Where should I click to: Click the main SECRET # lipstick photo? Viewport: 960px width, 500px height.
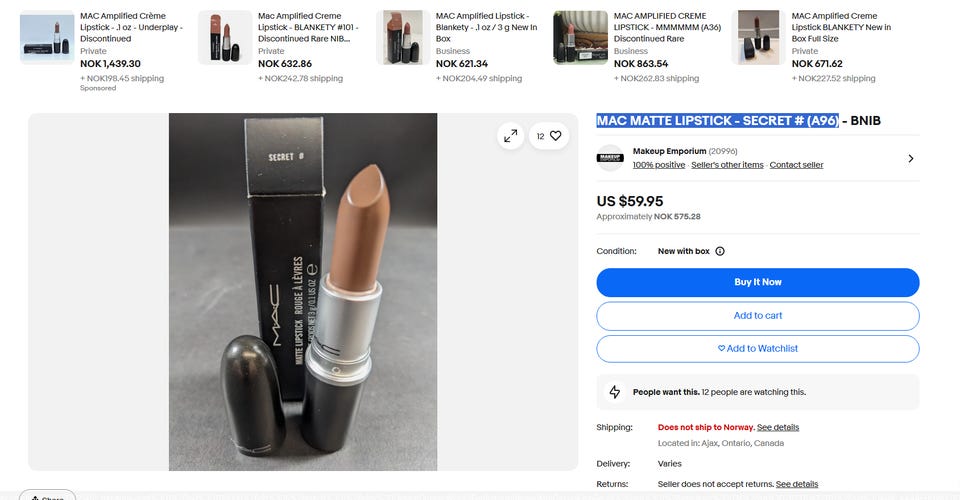[303, 292]
